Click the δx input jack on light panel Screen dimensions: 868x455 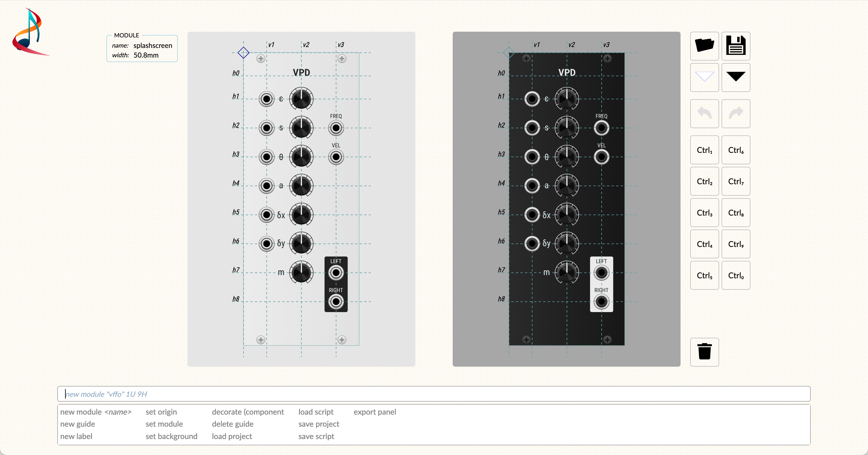pyautogui.click(x=266, y=215)
